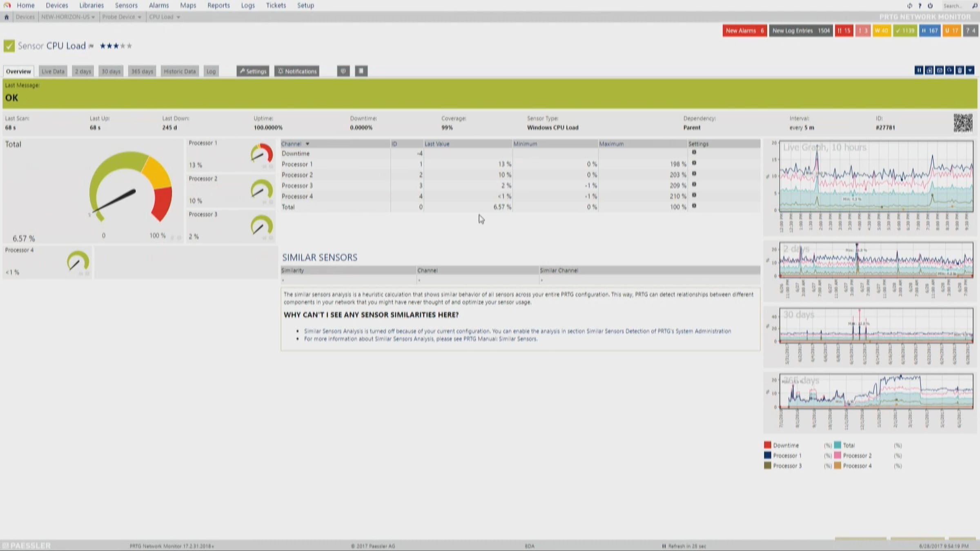Open the Alarms menu
Image resolution: width=980 pixels, height=551 pixels.
click(159, 5)
